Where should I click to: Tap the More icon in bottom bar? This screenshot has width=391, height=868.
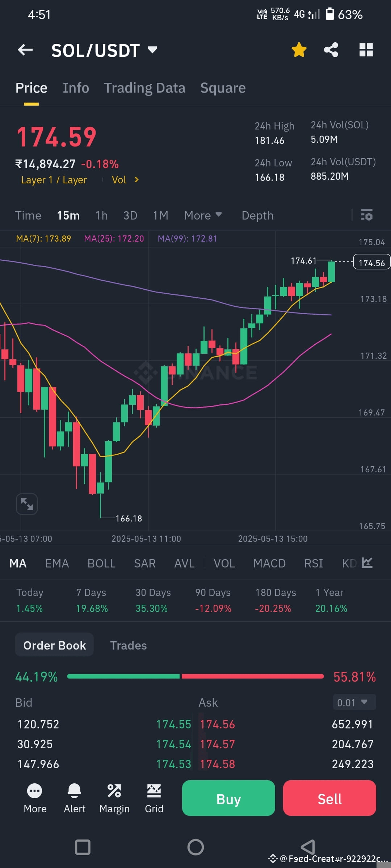pos(35,799)
